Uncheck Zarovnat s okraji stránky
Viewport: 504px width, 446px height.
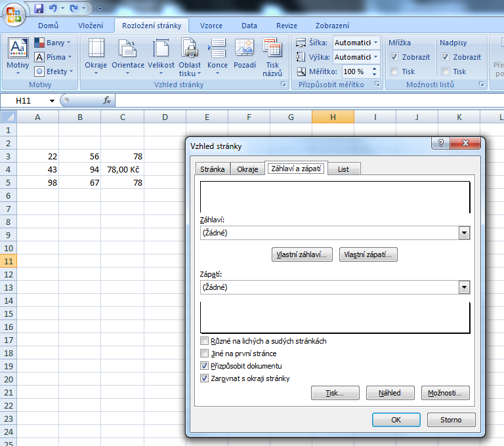pos(204,378)
